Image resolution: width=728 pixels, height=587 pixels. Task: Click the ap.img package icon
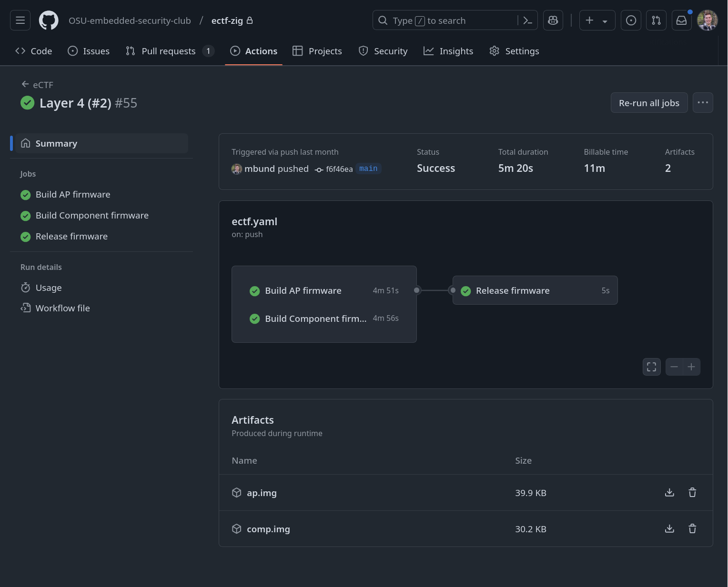[x=237, y=493]
